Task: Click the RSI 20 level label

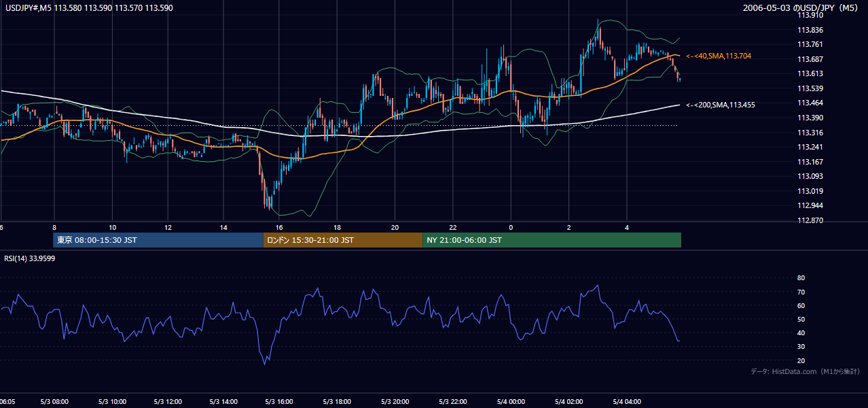Action: click(x=801, y=360)
